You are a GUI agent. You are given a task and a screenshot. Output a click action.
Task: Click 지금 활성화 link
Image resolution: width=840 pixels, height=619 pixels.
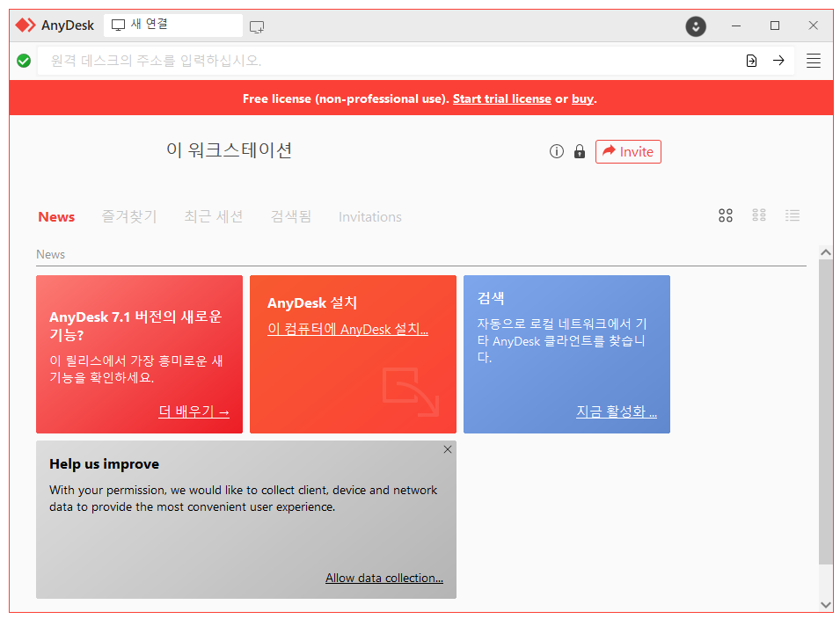click(616, 411)
